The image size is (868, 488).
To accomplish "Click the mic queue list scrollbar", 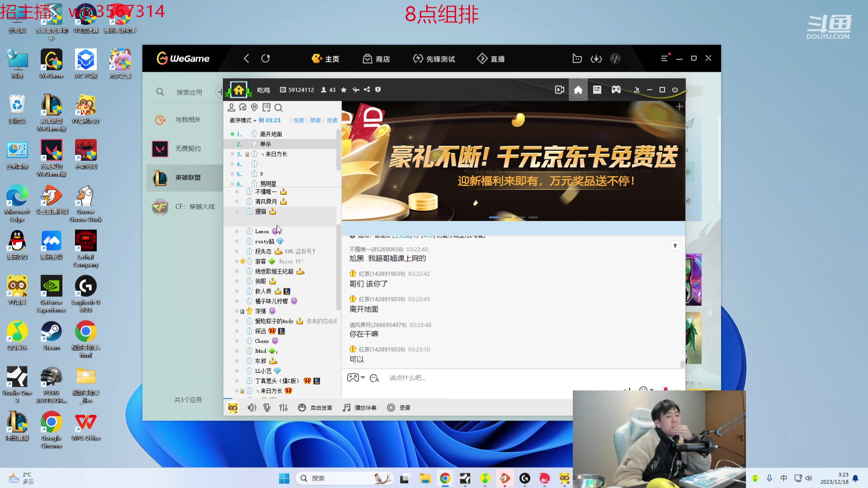I will pyautogui.click(x=338, y=150).
